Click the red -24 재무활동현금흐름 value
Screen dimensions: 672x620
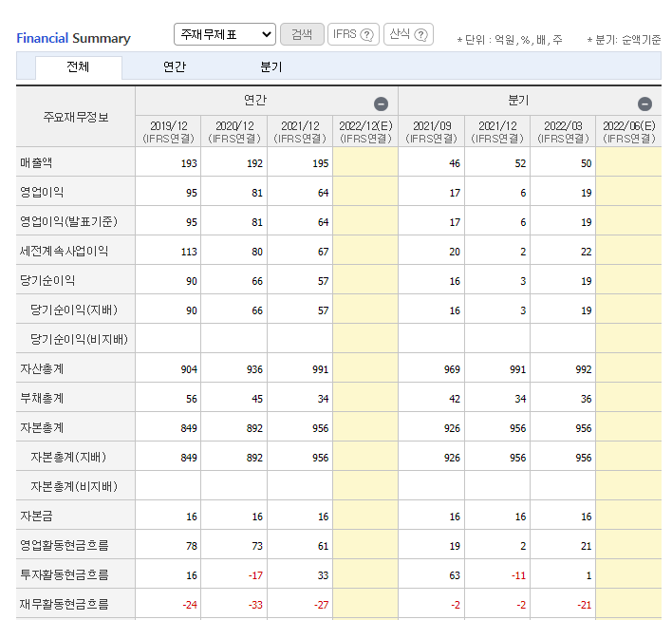pyautogui.click(x=190, y=605)
